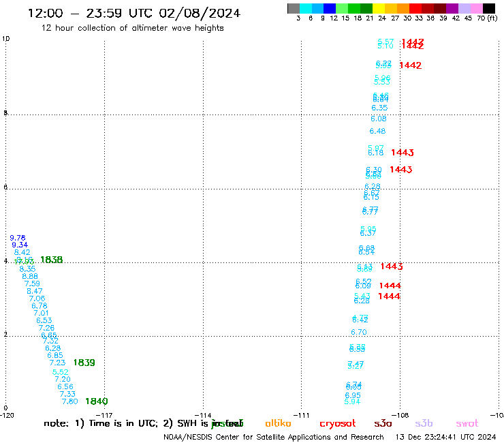
Task: Click the latitude axis label 2
Action: click(5, 335)
